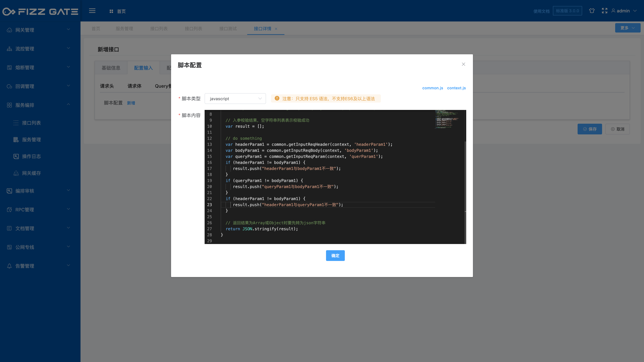Expand 熔断管理 menu chevron
Viewport: 644px width, 362px height.
(68, 67)
